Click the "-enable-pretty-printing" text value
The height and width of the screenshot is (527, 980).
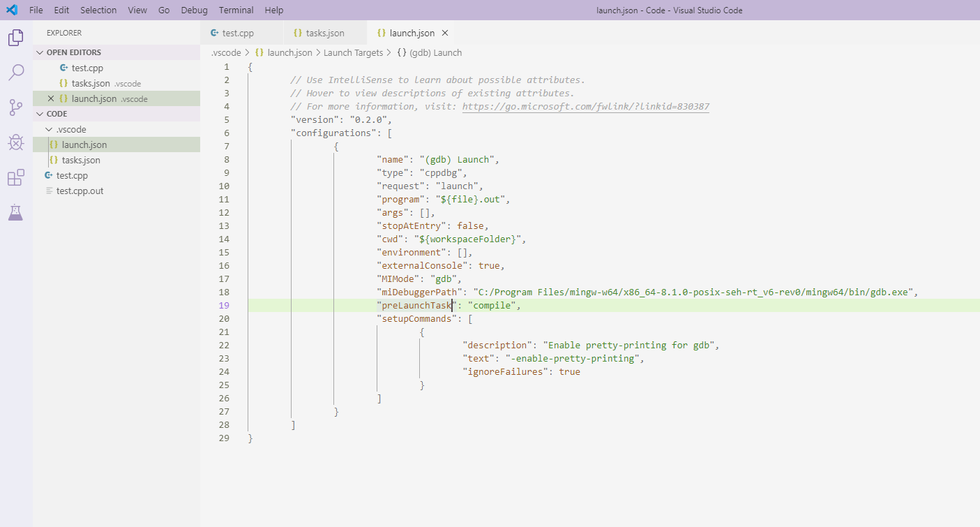(x=572, y=358)
